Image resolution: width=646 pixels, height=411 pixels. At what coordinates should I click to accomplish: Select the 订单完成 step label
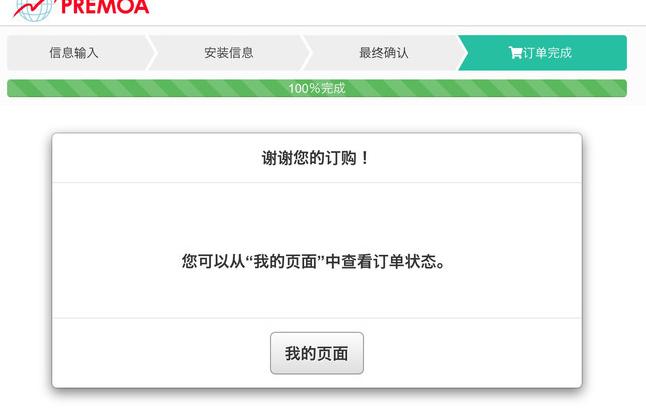[x=547, y=53]
